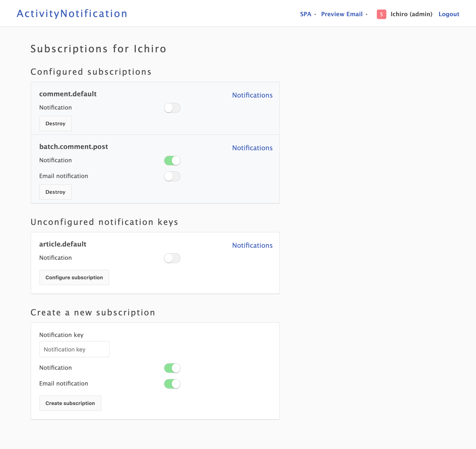The width and height of the screenshot is (476, 449).
Task: Focus the Notification key text field
Action: coord(74,349)
